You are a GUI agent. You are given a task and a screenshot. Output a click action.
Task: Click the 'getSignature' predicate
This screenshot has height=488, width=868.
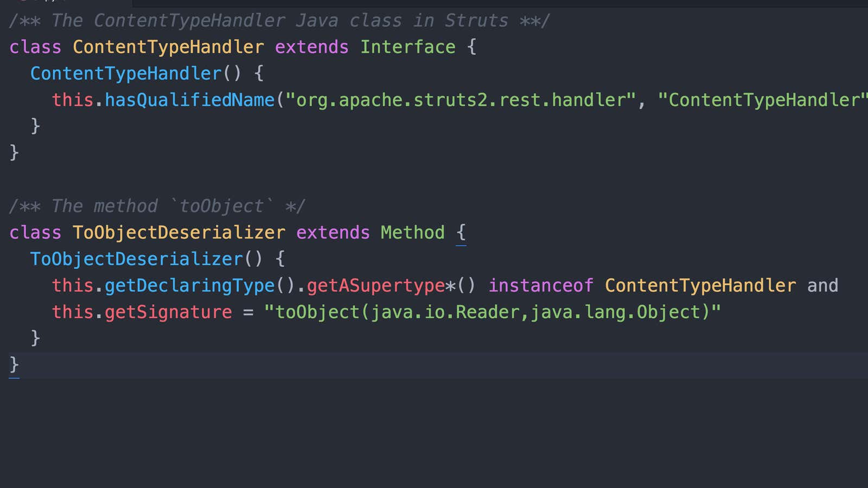coord(168,312)
